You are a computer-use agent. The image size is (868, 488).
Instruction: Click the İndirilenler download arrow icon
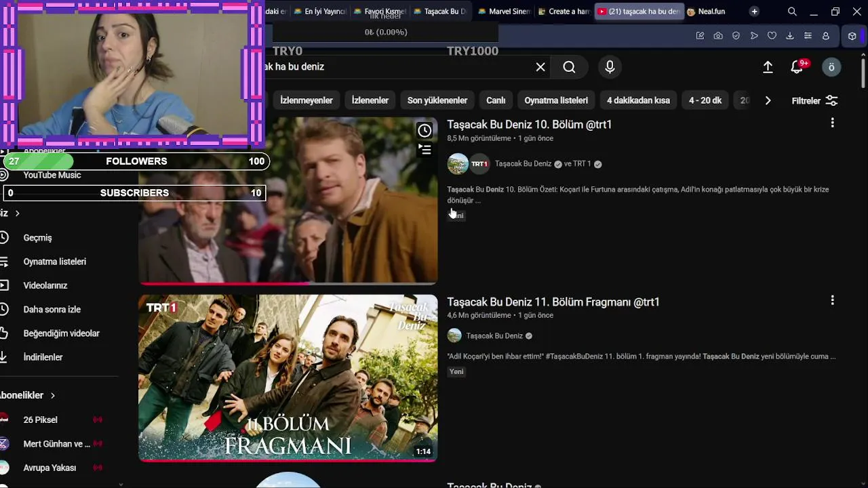[3, 357]
